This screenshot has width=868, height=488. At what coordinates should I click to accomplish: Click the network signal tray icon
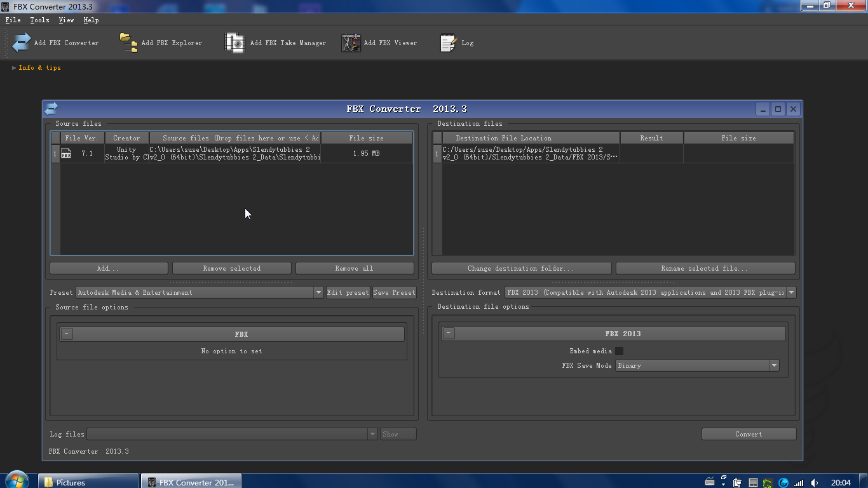(799, 483)
